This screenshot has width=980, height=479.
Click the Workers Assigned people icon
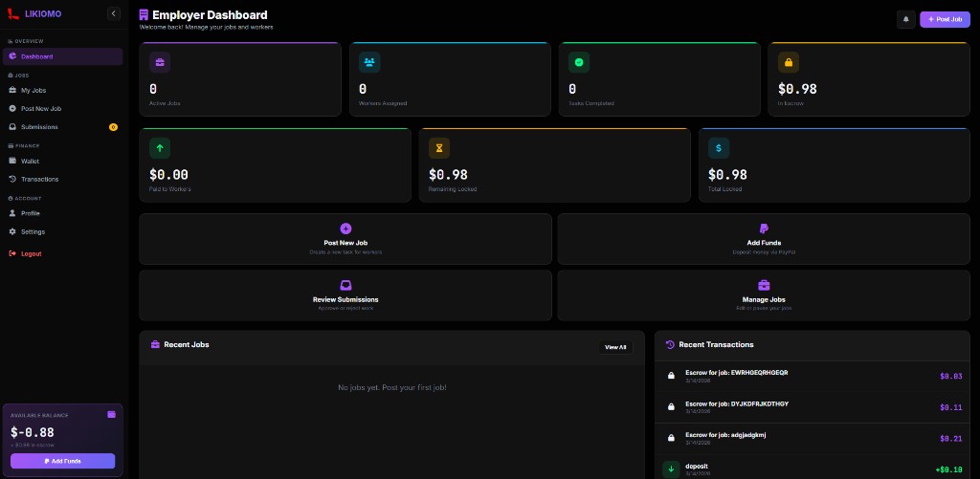coord(369,62)
